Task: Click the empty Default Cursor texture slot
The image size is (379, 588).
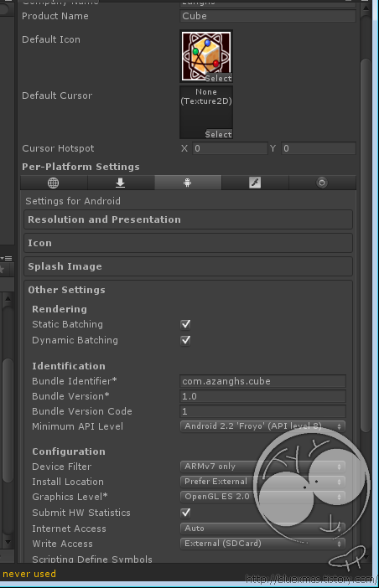Action: pyautogui.click(x=206, y=111)
